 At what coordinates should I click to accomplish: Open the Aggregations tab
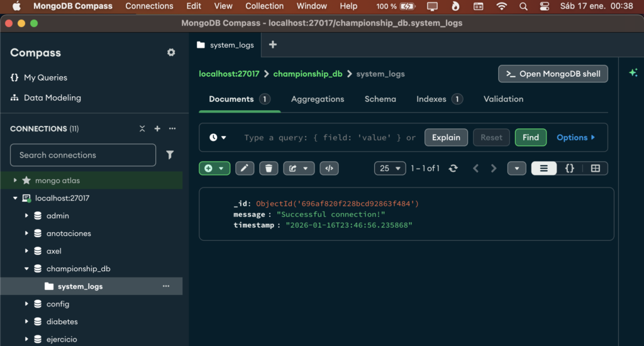click(318, 99)
